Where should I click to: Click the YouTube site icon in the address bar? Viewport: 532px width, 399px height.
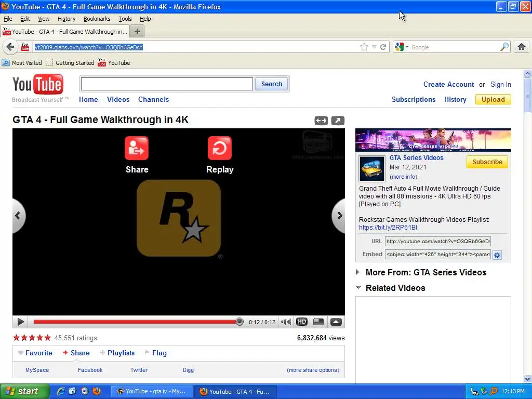click(25, 47)
